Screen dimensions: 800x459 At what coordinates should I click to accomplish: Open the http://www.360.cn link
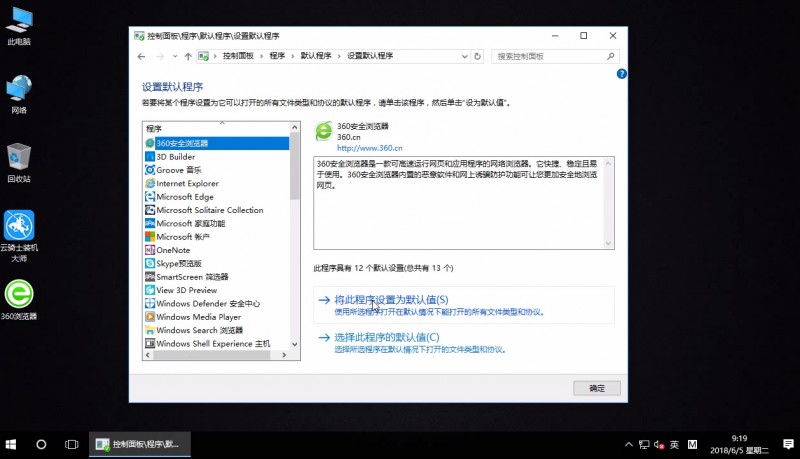coord(369,148)
